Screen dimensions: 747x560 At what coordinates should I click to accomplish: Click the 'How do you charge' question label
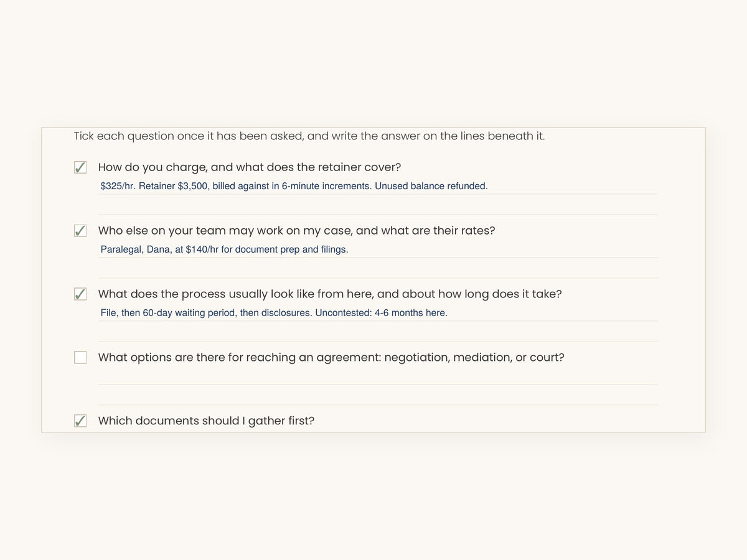click(250, 167)
